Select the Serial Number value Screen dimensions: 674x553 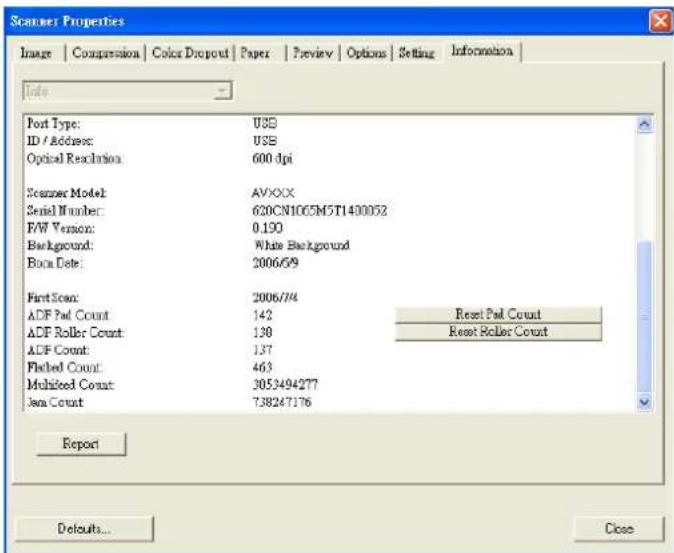pos(319,211)
